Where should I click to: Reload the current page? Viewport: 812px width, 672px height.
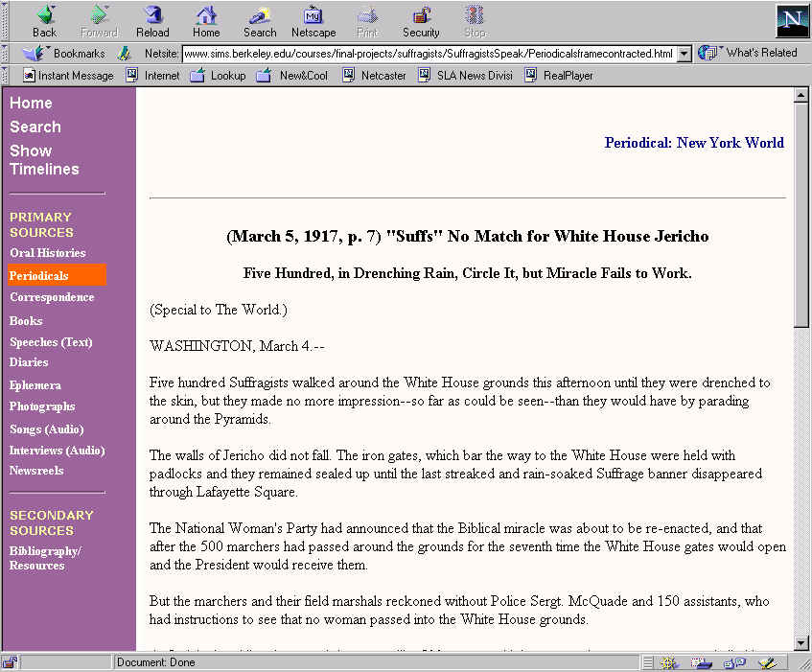pos(152,22)
